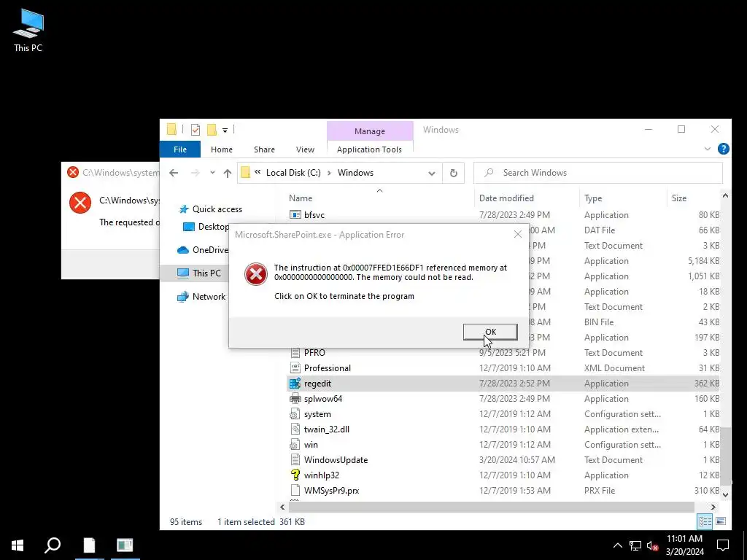Select Quick access in navigation pane
747x560 pixels.
click(x=217, y=209)
